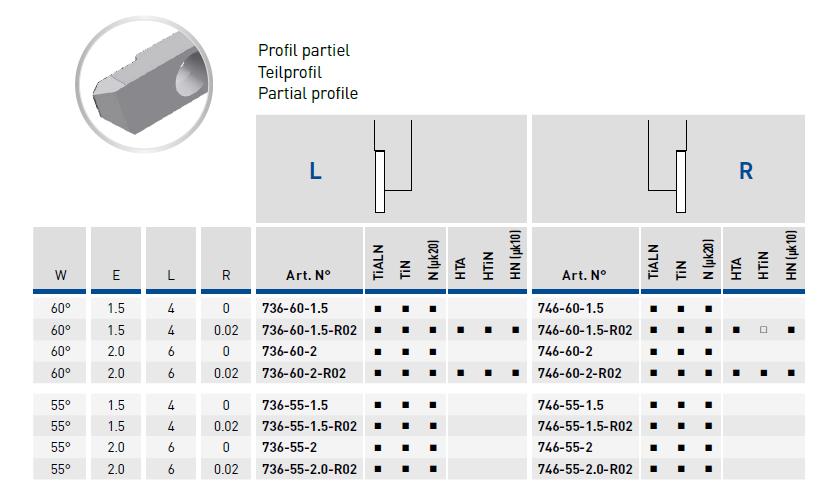
Task: Click the right Art. N° column header
Action: [584, 275]
